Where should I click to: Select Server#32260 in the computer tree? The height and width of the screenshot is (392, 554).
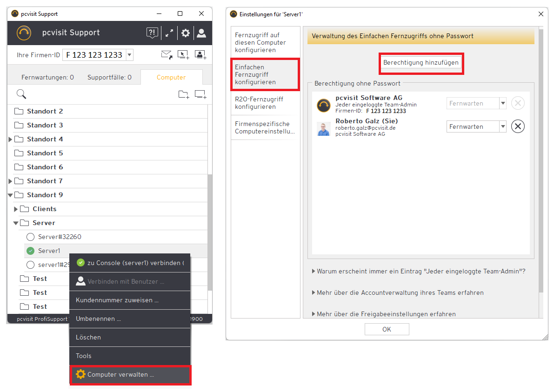[60, 237]
